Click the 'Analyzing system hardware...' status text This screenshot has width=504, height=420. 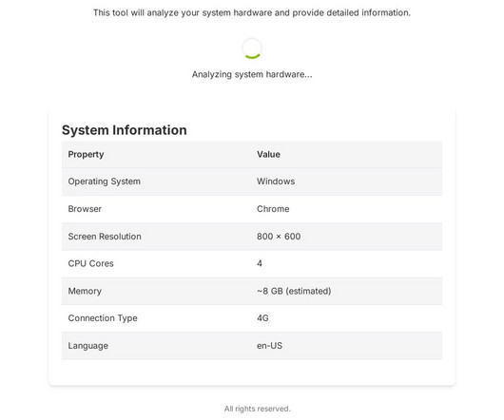coord(252,74)
